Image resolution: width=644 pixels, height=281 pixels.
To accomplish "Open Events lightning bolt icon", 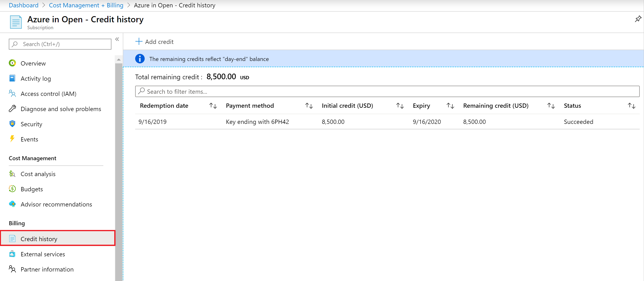I will (x=12, y=139).
